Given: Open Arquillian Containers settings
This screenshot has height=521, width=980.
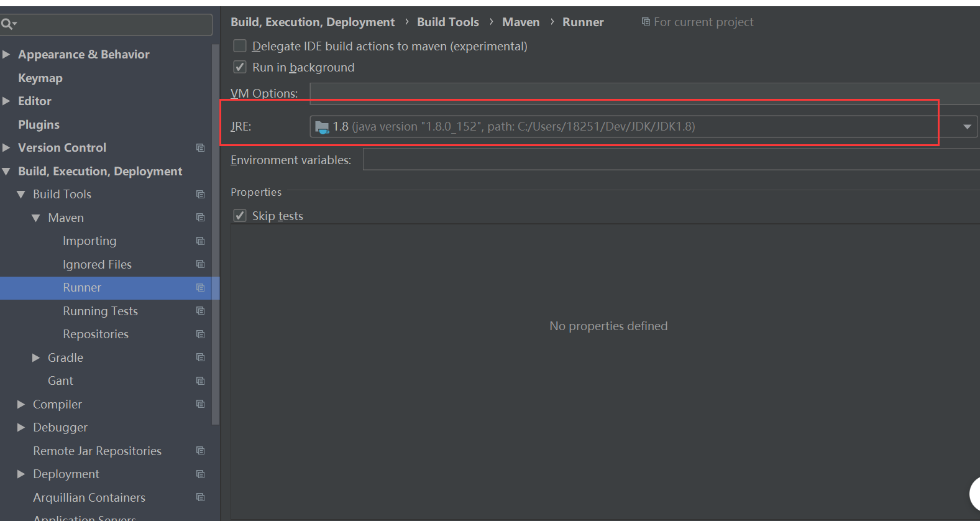Looking at the screenshot, I should tap(89, 497).
